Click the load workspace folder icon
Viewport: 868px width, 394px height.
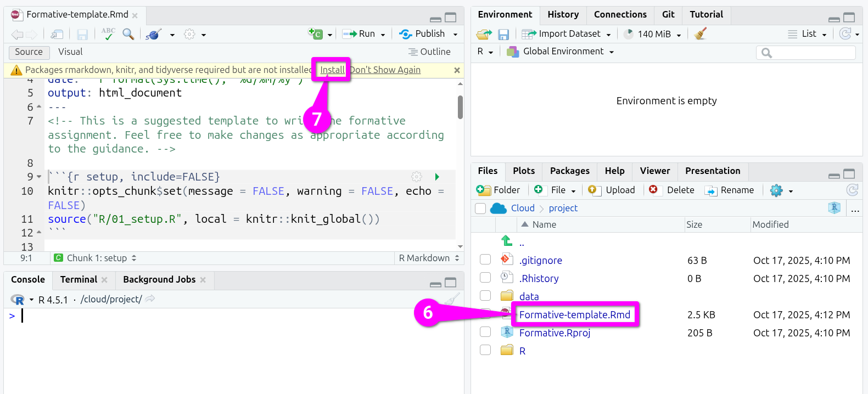point(484,35)
